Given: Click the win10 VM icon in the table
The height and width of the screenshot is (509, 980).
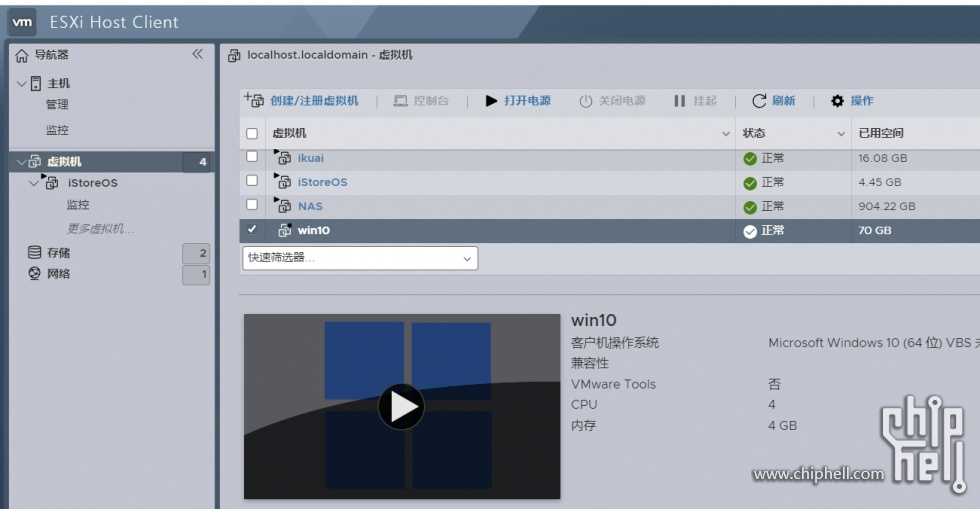Looking at the screenshot, I should pos(284,230).
